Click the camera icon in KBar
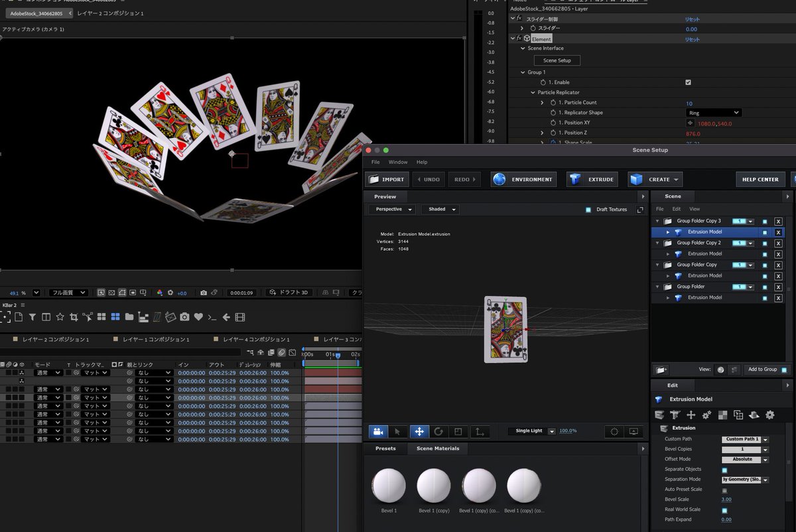Image resolution: width=796 pixels, height=532 pixels. [184, 317]
